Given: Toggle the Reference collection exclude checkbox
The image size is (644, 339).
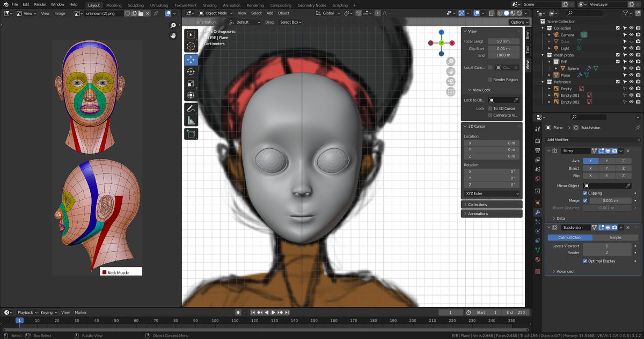Looking at the screenshot, I should tap(618, 82).
